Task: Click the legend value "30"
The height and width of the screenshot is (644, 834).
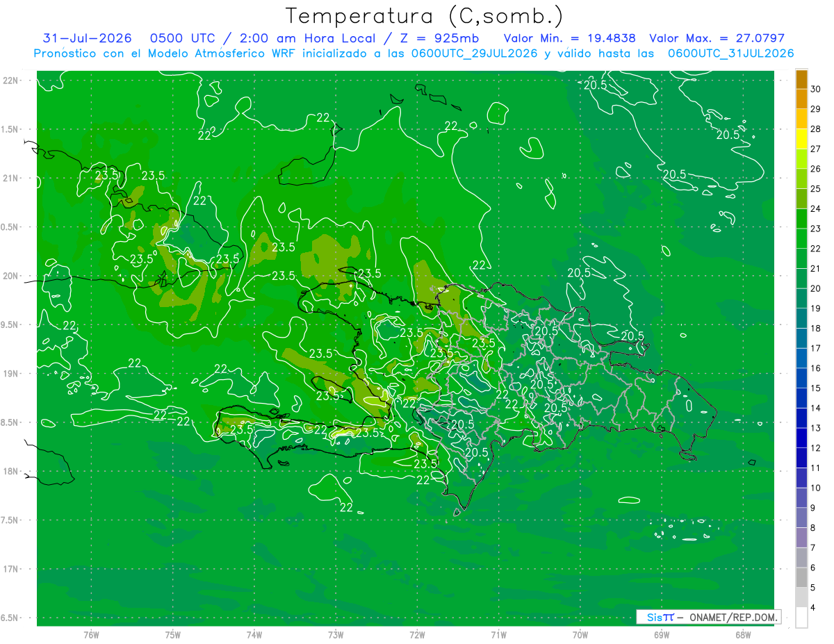Action: coord(816,89)
